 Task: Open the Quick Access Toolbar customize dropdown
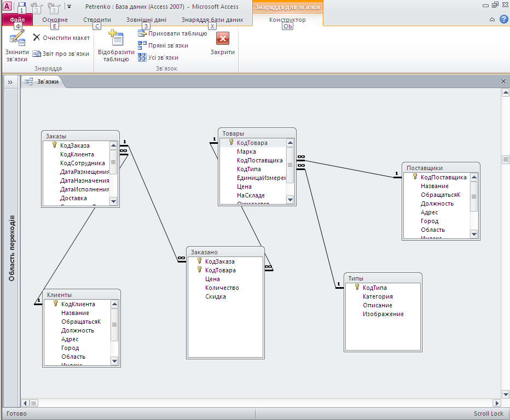pos(69,7)
